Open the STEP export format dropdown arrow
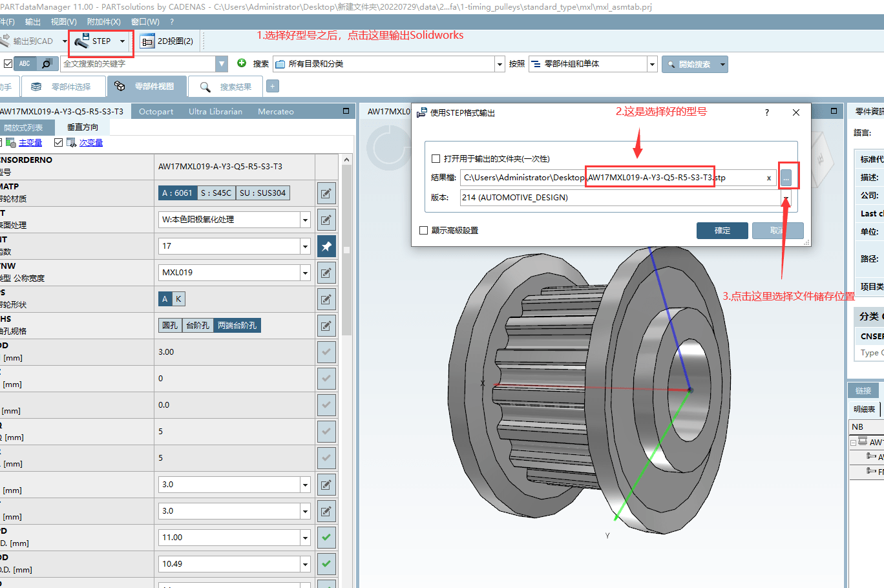Screen dimensions: 884x588 point(123,41)
